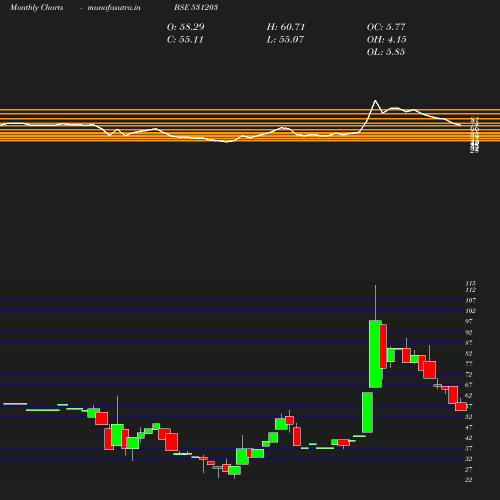
Task: Select the high value 'H: 60.71'
Action: pos(286,27)
